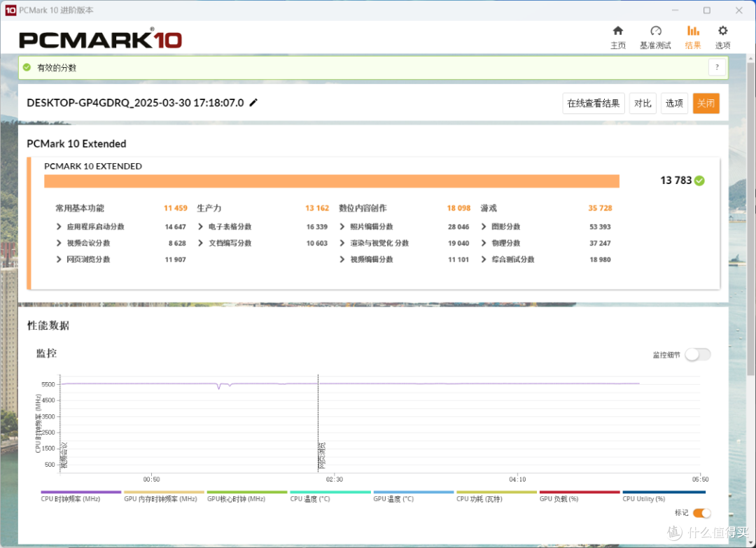
Task: Click green check next to 13 783 score
Action: coord(699,181)
